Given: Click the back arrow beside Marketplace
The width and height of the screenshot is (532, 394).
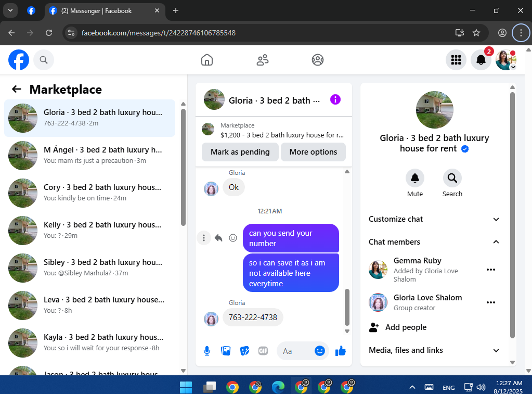Looking at the screenshot, I should (17, 89).
